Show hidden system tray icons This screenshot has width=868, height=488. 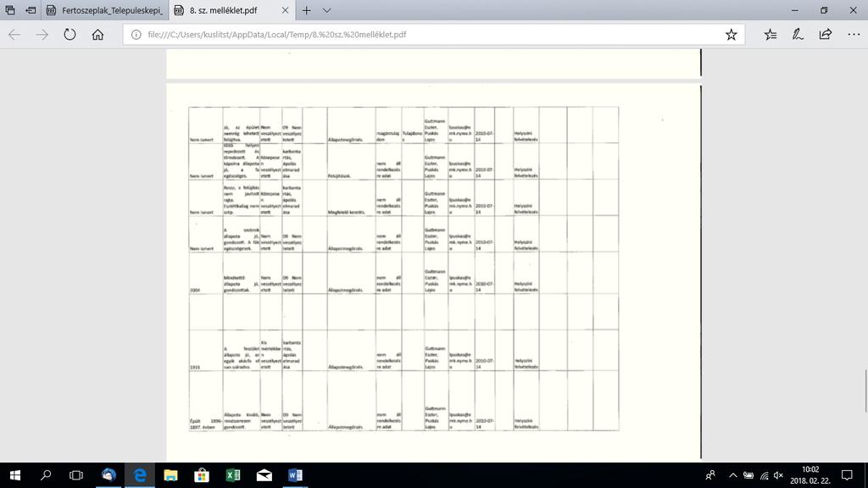[x=733, y=475]
